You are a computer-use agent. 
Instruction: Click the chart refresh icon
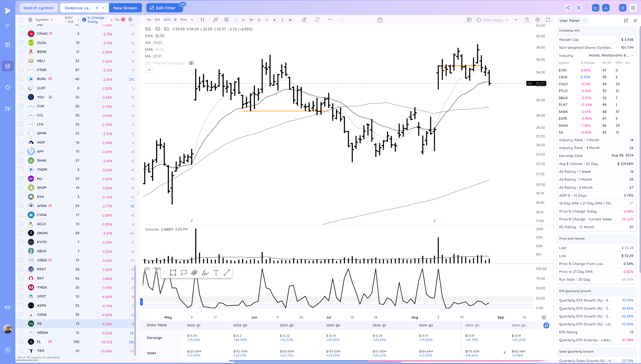317,20
